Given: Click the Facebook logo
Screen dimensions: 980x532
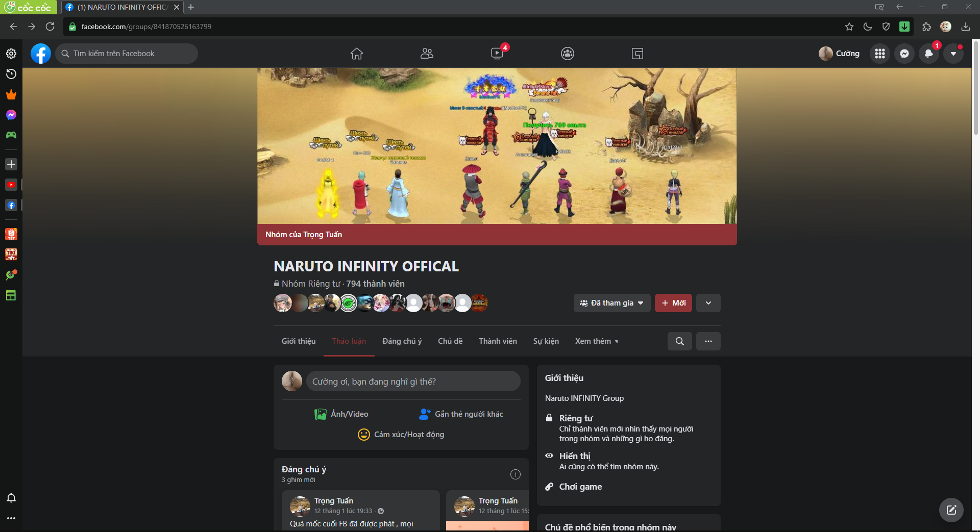Looking at the screenshot, I should (41, 54).
